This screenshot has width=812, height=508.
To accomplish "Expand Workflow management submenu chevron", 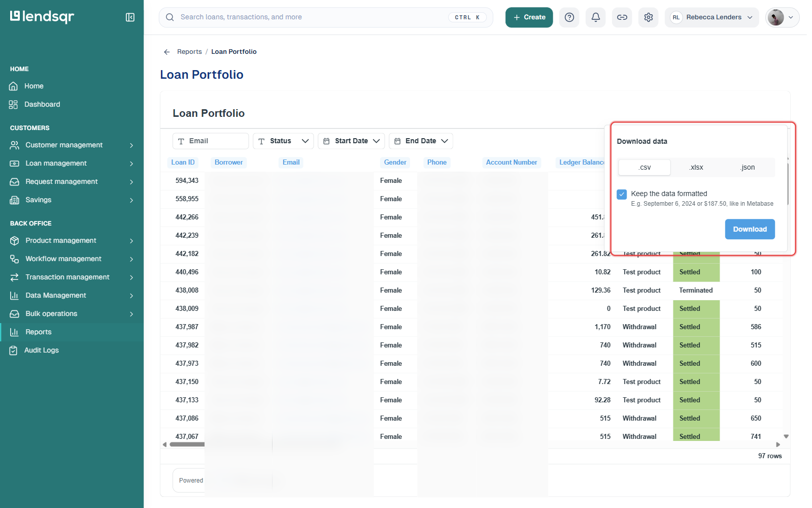I will pos(131,259).
